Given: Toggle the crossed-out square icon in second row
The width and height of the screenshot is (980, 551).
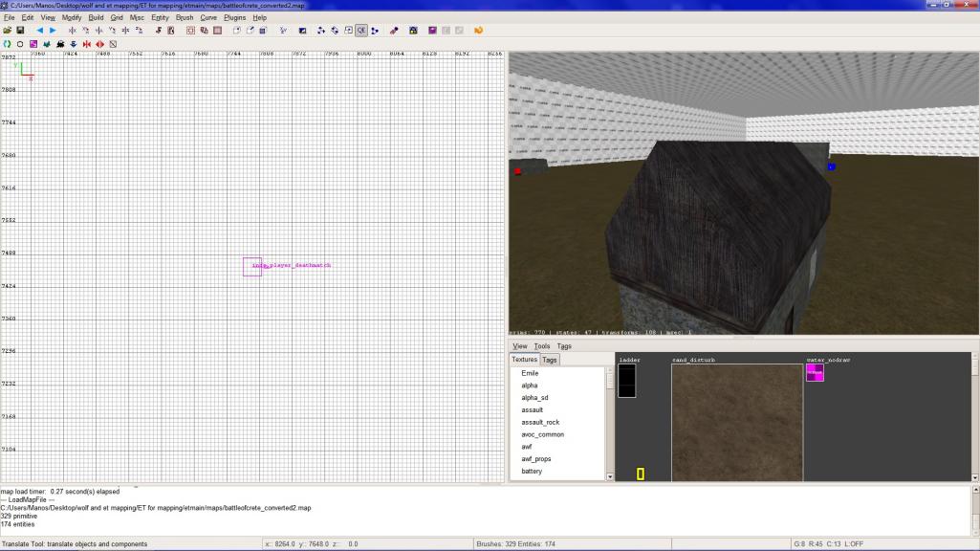Looking at the screenshot, I should click(113, 44).
